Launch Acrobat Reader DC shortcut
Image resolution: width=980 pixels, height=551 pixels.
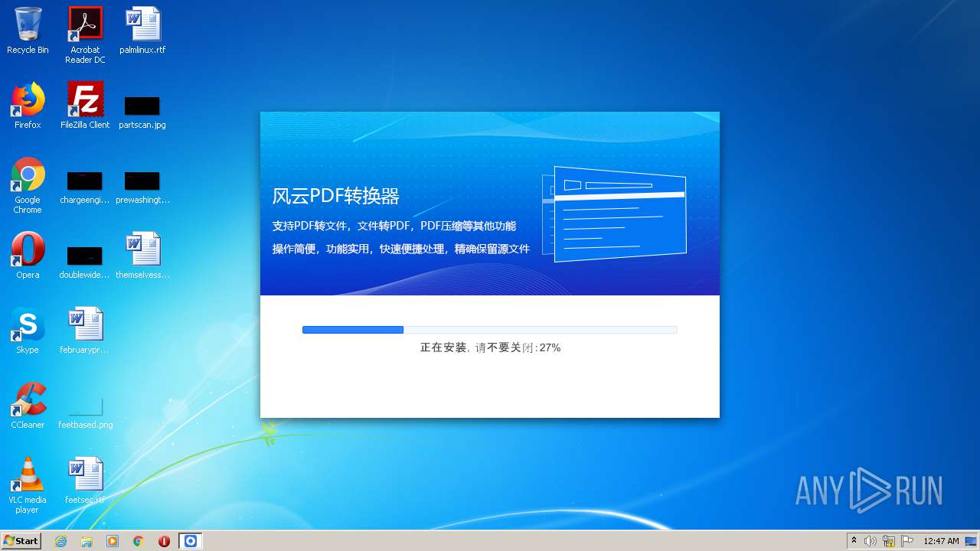(85, 35)
